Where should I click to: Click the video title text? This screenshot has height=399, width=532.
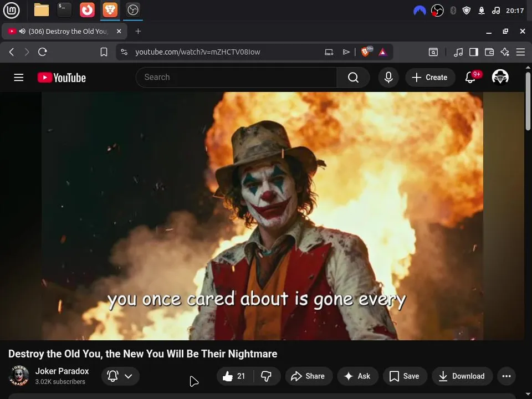143,354
